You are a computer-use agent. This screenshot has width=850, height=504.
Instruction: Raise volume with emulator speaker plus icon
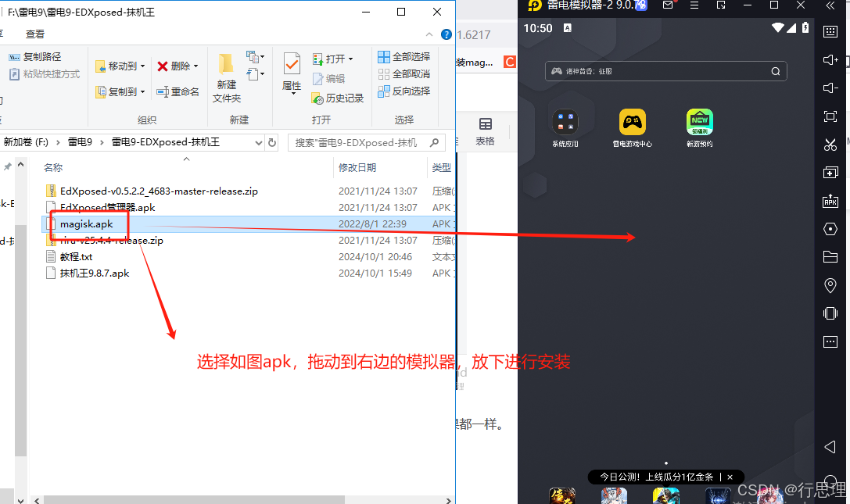[x=830, y=59]
